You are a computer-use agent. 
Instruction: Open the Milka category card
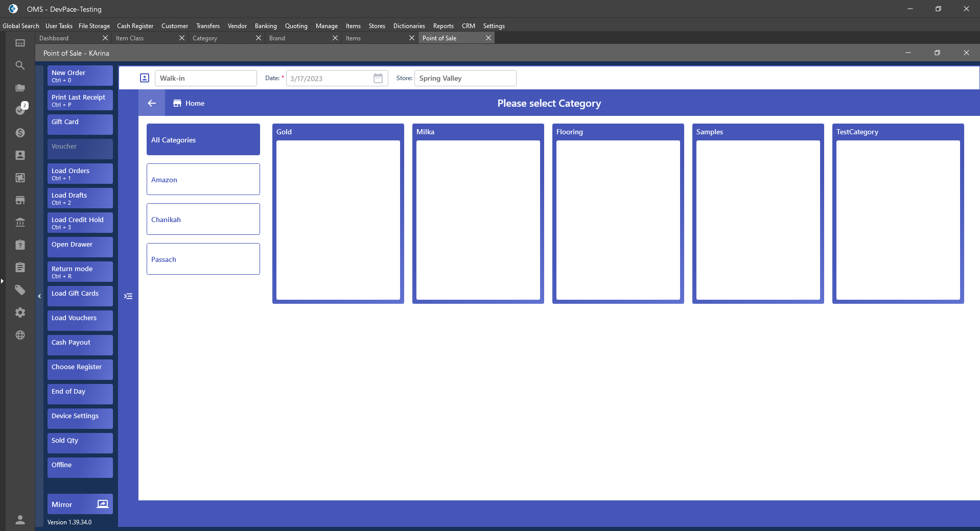[x=478, y=213]
